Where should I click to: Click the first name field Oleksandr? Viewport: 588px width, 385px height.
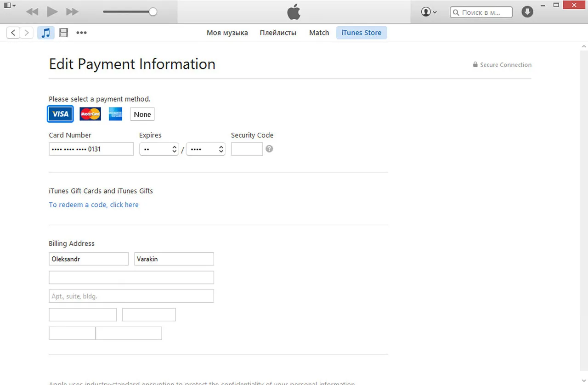click(x=89, y=259)
